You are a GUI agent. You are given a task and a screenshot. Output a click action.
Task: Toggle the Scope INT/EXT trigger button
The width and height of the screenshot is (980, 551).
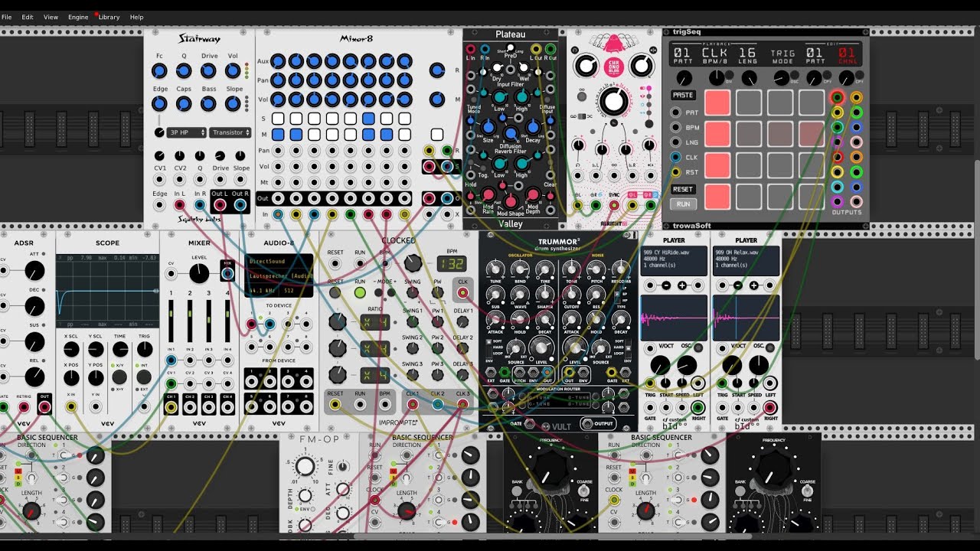(144, 377)
